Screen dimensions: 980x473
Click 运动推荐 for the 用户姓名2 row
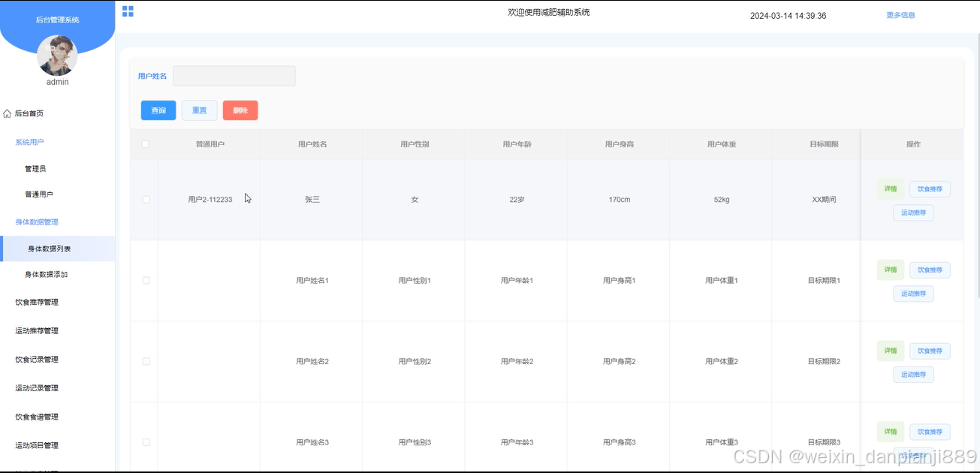pyautogui.click(x=913, y=375)
